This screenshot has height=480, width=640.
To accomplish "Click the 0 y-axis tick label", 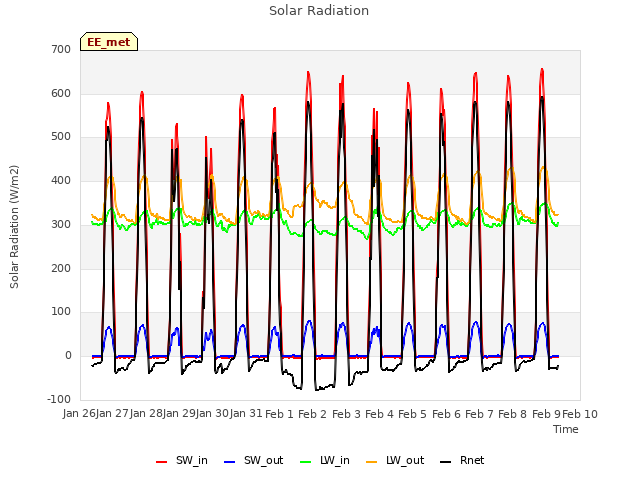I will [68, 356].
